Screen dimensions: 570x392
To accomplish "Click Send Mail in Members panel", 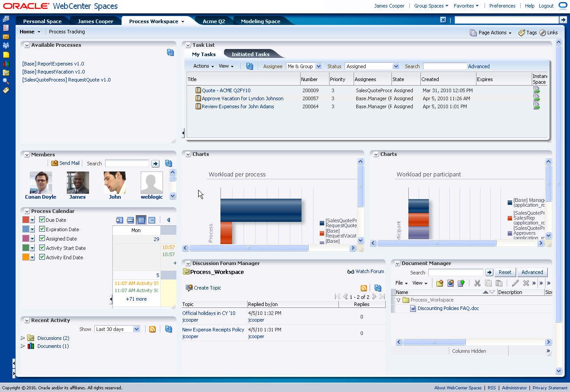I will (x=65, y=163).
